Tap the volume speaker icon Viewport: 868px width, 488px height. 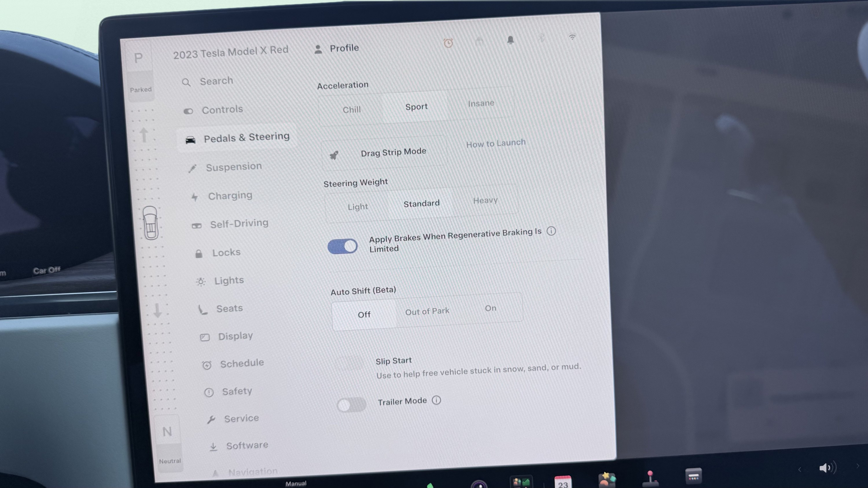(827, 467)
